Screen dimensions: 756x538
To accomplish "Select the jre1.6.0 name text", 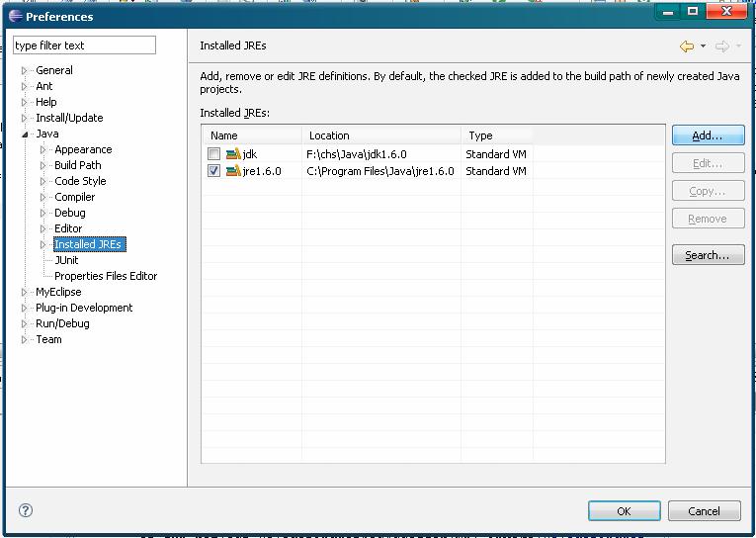I will pos(262,171).
